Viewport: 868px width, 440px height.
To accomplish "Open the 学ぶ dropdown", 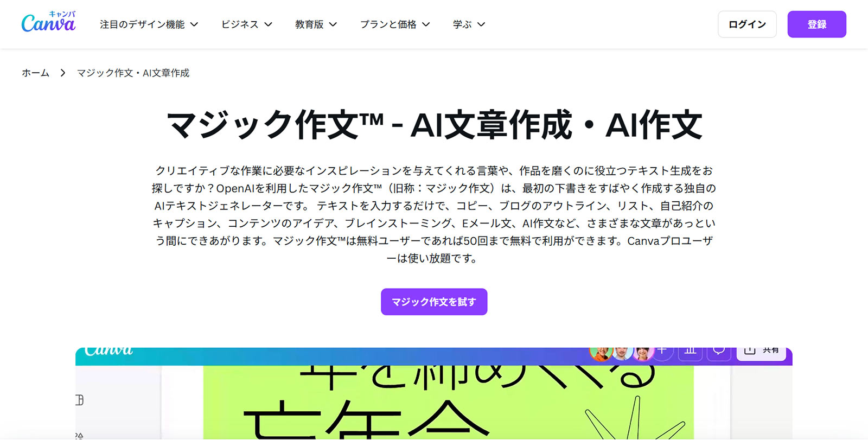I will [469, 24].
